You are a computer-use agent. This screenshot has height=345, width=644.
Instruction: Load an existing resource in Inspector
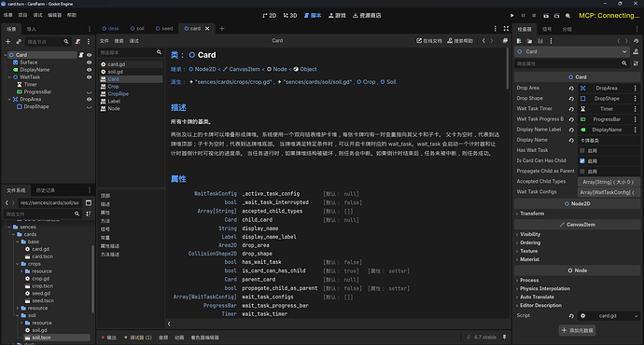pyautogui.click(x=530, y=41)
